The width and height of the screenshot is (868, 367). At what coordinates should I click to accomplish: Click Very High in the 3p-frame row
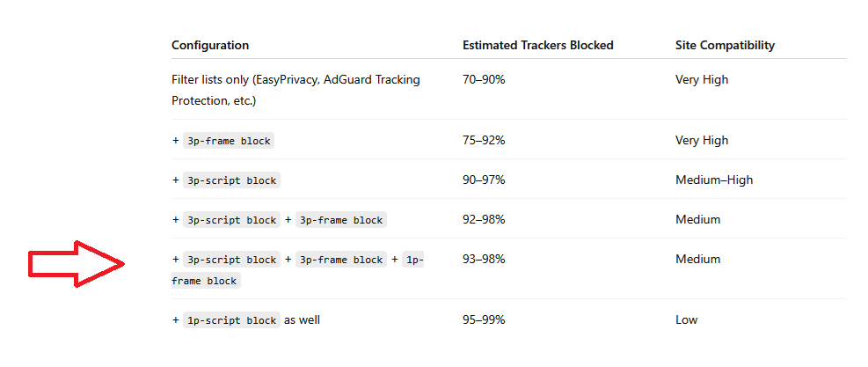(x=702, y=141)
